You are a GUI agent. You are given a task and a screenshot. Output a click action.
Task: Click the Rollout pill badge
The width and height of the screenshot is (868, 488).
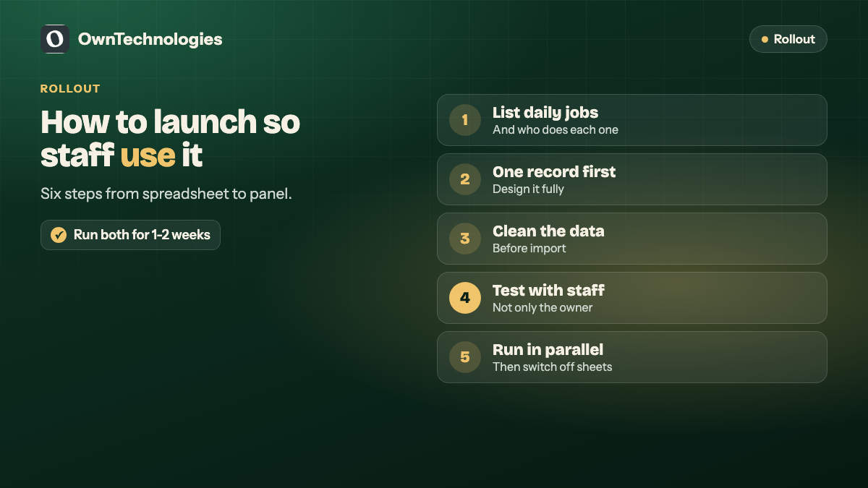tap(788, 39)
